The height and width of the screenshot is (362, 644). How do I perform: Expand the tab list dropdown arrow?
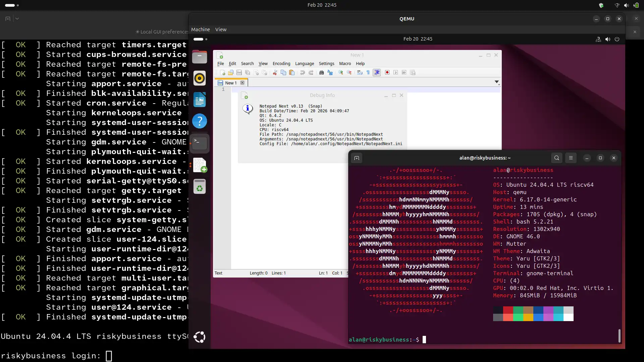[496, 82]
